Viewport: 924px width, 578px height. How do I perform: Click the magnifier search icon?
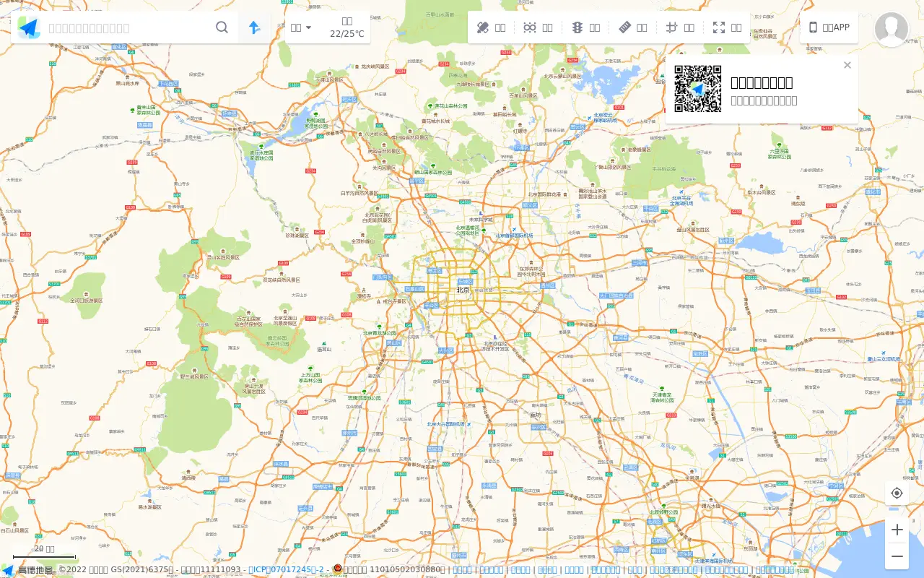click(x=222, y=27)
